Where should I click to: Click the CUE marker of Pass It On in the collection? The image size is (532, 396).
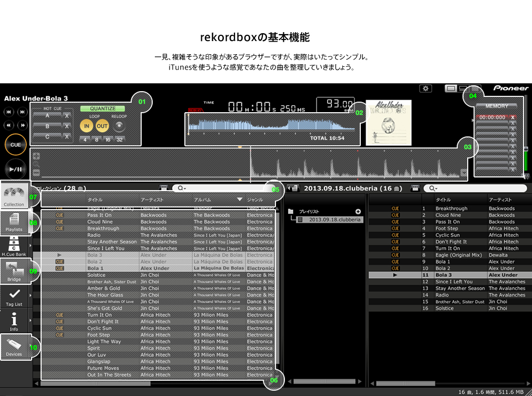click(60, 215)
